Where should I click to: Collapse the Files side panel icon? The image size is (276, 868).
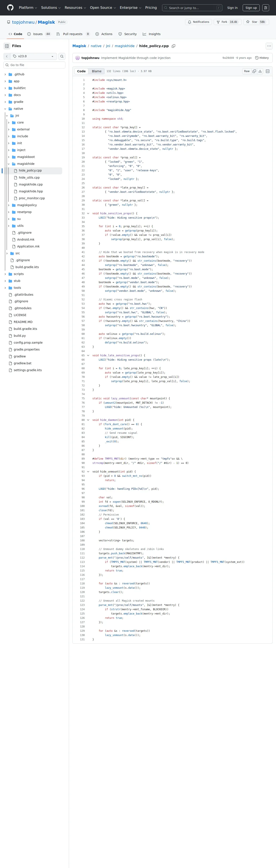point(7,46)
